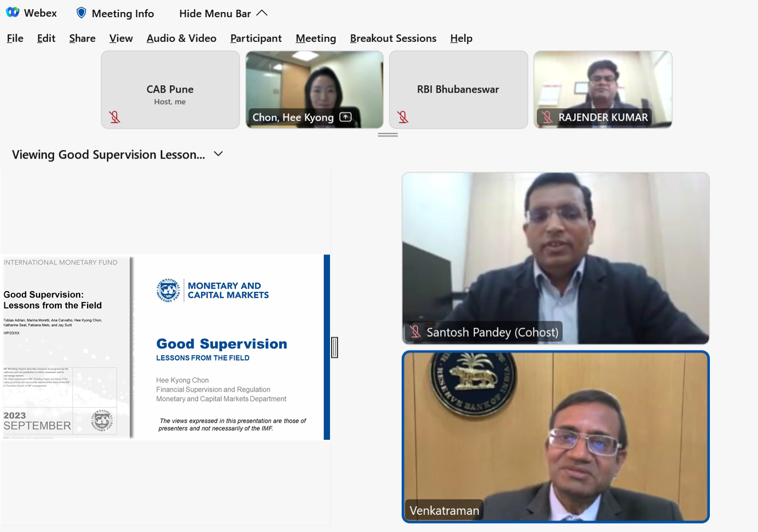Expand the Viewing Good Supervision Lesson dropdown
This screenshot has height=532, width=758.
coord(218,154)
